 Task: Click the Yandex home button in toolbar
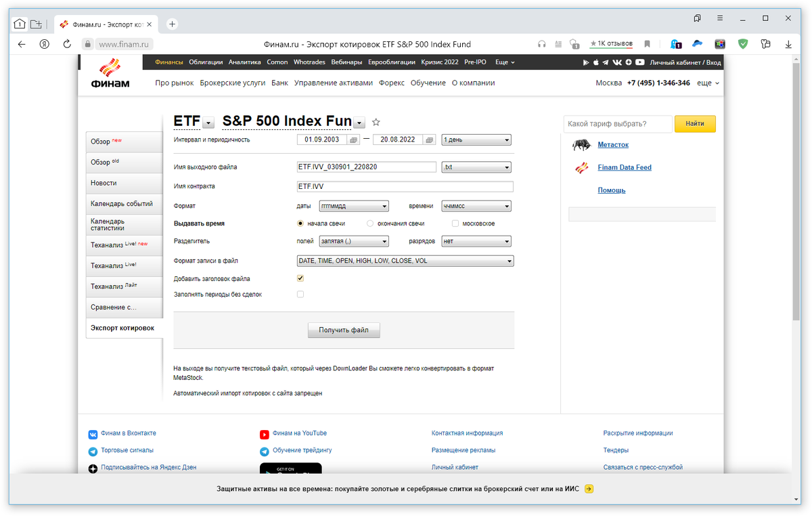click(x=44, y=44)
